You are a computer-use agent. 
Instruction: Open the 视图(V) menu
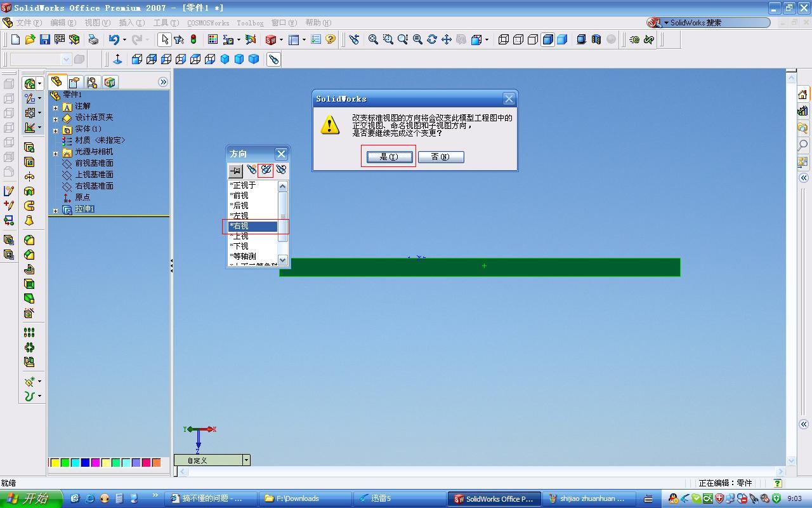pyautogui.click(x=98, y=23)
